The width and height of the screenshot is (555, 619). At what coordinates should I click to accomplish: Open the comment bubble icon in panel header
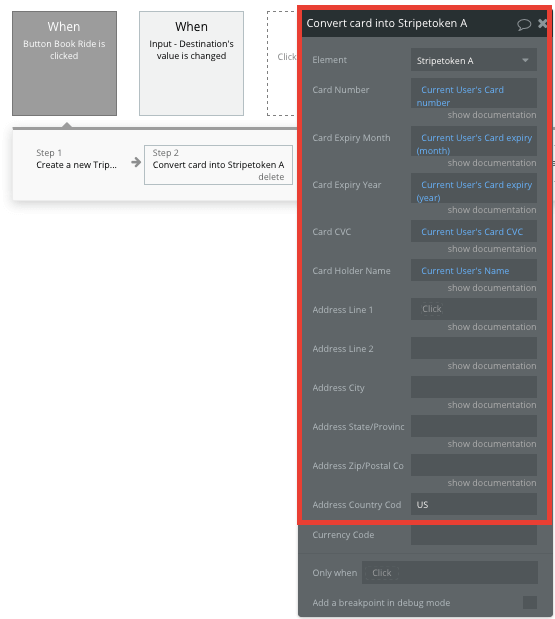pyautogui.click(x=524, y=24)
